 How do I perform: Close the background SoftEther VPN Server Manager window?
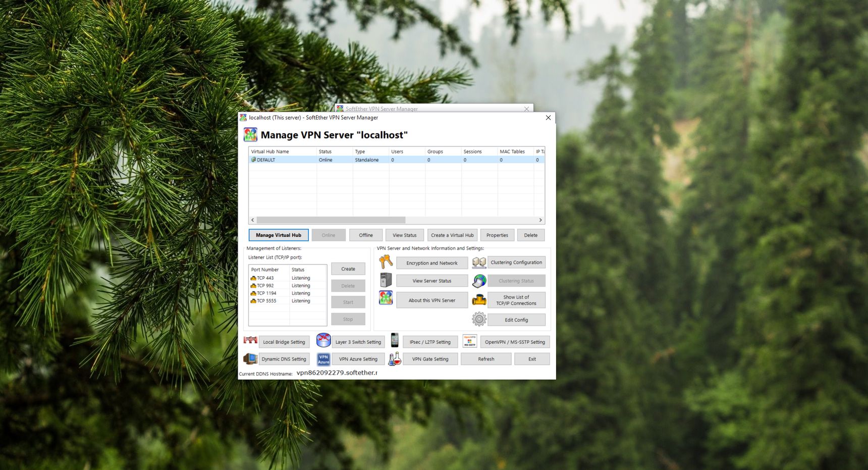coord(526,109)
